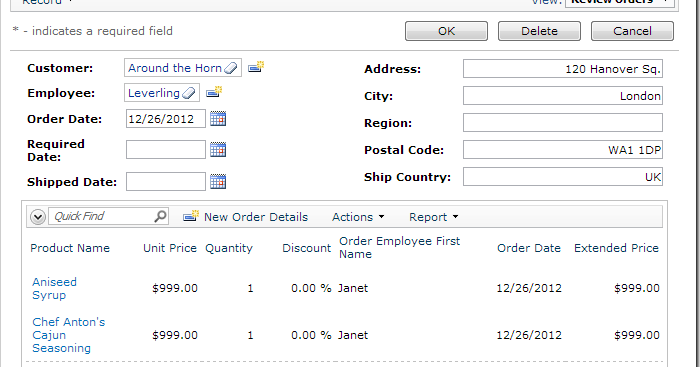700x367 pixels.
Task: Open the Actions dropdown menu
Action: [x=358, y=217]
